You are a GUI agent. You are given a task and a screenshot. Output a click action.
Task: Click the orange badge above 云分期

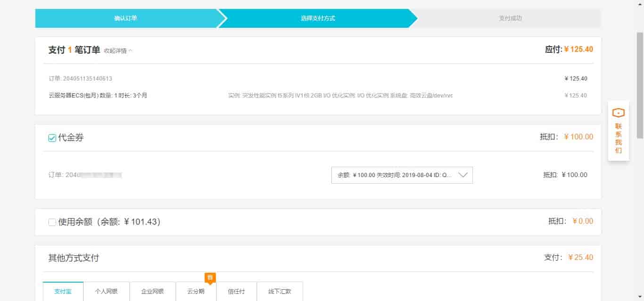210,277
